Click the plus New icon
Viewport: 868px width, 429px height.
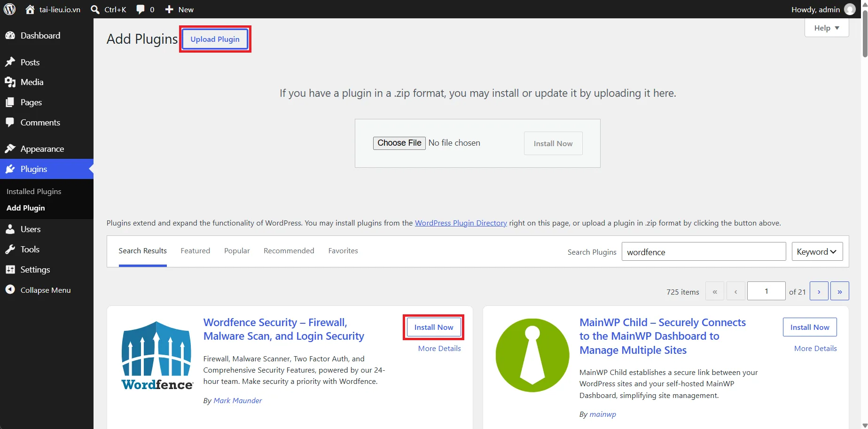(x=169, y=9)
